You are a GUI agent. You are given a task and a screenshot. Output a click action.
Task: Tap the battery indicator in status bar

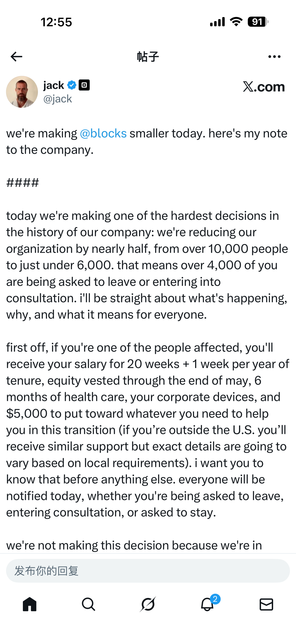click(x=258, y=22)
